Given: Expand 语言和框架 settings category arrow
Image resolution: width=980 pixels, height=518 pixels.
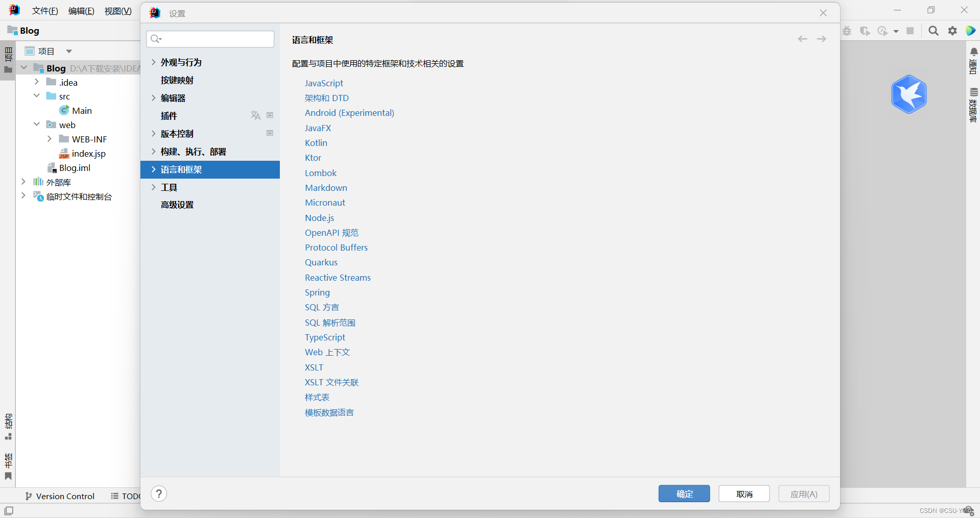Looking at the screenshot, I should (x=153, y=169).
